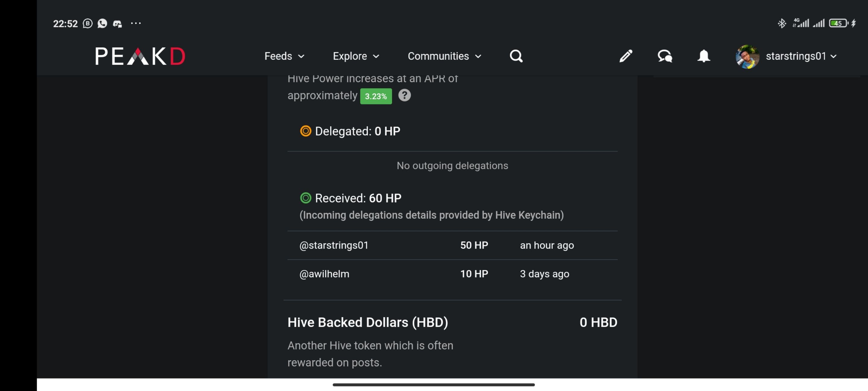
Task: Open the search magnifier icon
Action: [516, 56]
